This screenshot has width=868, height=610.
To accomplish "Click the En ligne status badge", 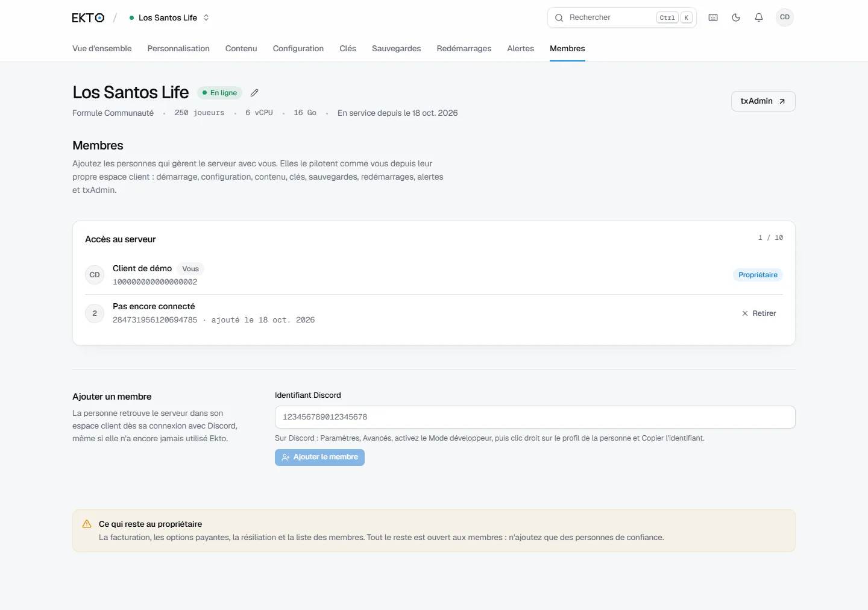I will [x=220, y=93].
